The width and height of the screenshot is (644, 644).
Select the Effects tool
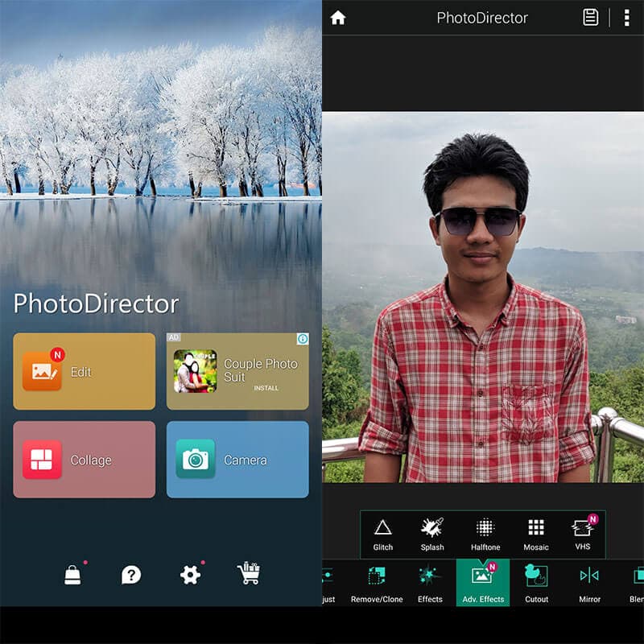pos(430,583)
